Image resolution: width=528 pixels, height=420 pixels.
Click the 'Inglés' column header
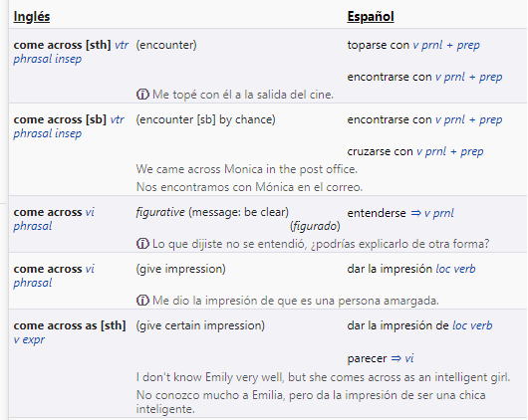[x=32, y=16]
